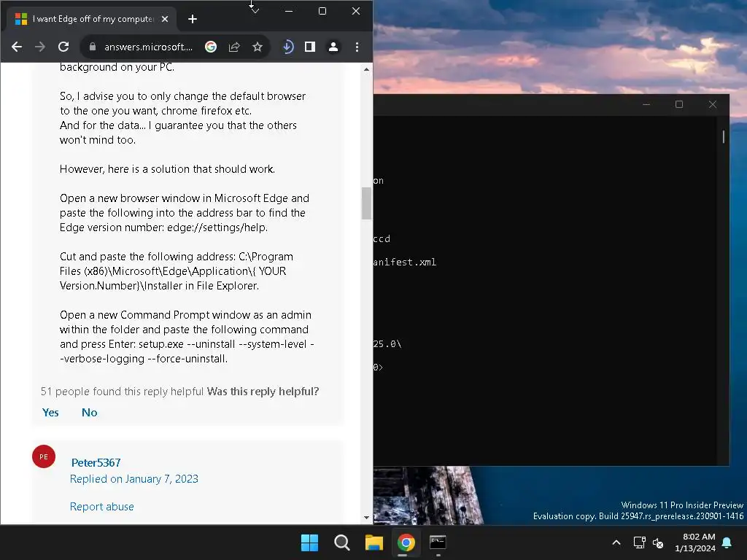The height and width of the screenshot is (560, 747).
Task: Click Command Prompt taskbar icon
Action: pos(438,542)
